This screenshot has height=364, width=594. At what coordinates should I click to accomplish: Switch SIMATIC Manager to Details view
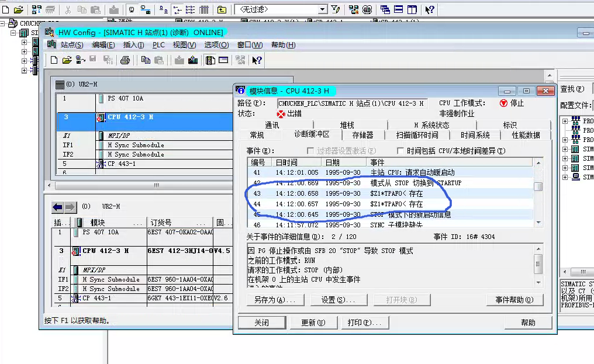[204, 9]
